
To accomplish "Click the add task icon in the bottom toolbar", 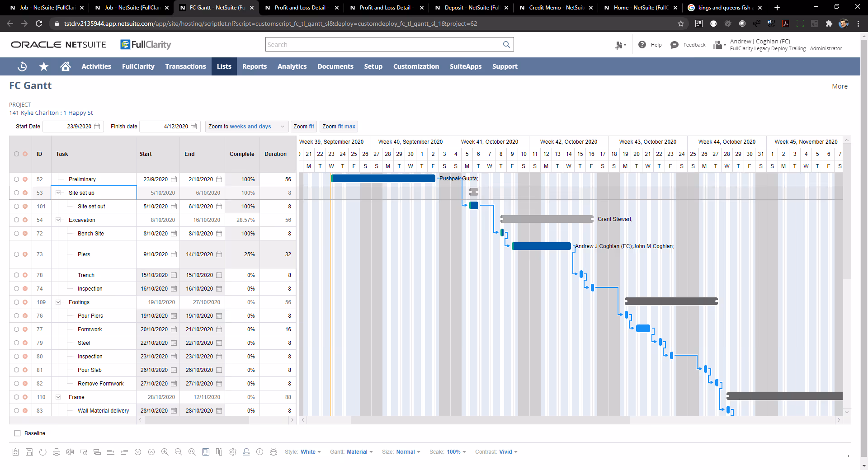I will (84, 452).
